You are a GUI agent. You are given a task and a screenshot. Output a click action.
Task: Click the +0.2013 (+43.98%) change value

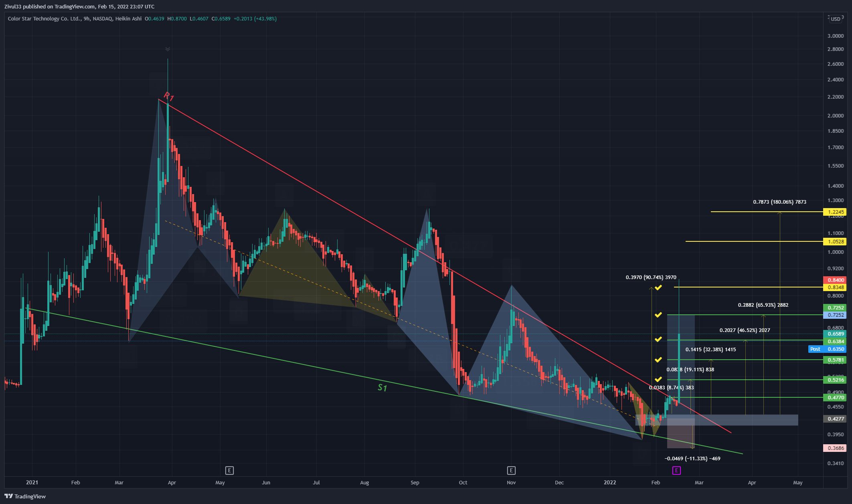pos(255,19)
